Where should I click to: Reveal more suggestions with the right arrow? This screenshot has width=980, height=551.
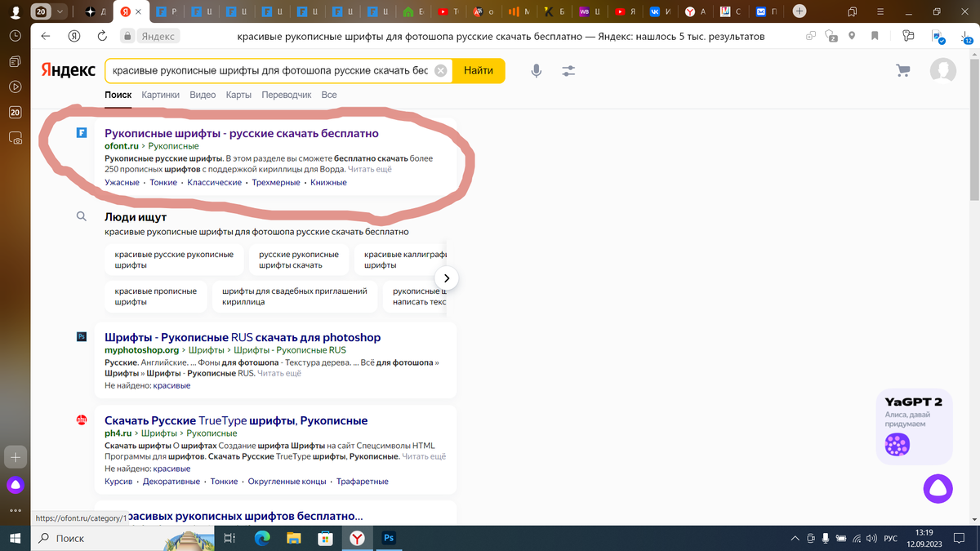(447, 278)
